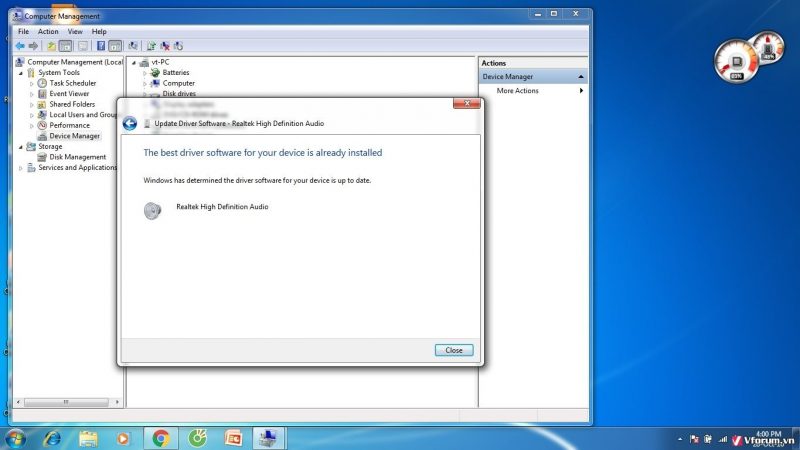Screen dimensions: 800x450
Task: Collapse the Storage tree node
Action: coord(21,147)
